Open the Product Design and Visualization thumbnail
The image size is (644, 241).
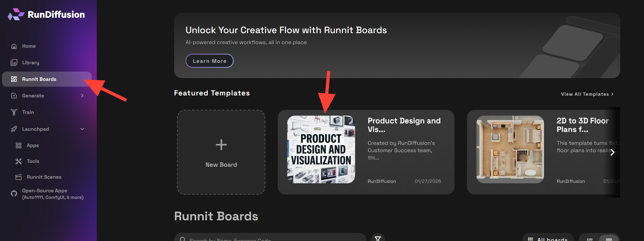pos(321,149)
